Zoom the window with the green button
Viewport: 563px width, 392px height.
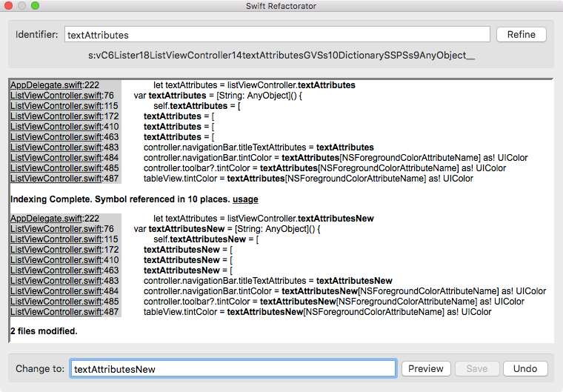(x=36, y=5)
